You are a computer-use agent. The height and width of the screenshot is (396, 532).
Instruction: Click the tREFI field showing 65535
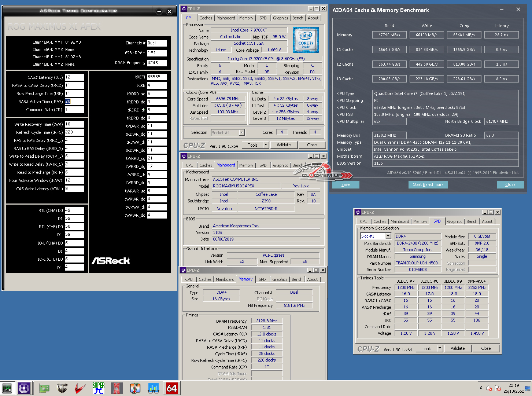pos(157,77)
